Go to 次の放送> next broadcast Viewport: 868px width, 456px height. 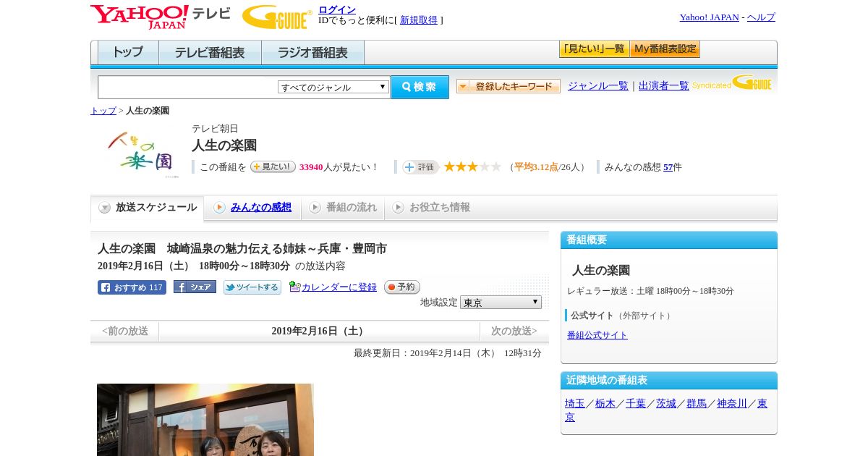click(x=514, y=331)
